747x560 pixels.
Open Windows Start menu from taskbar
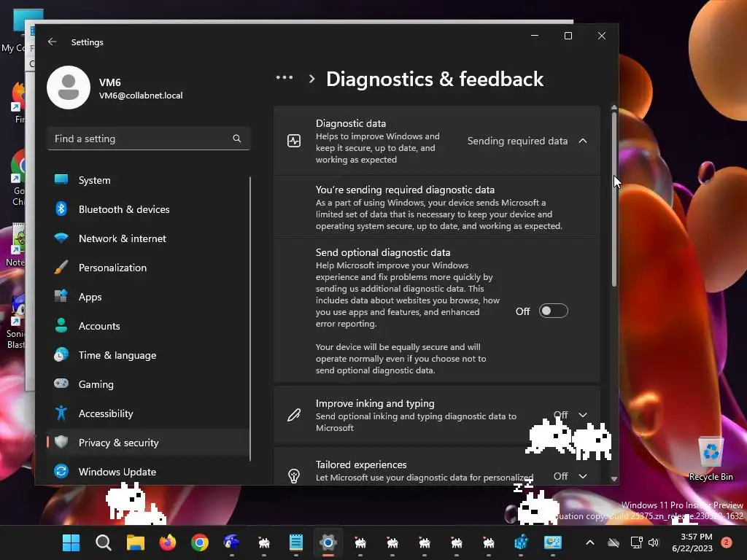click(71, 542)
